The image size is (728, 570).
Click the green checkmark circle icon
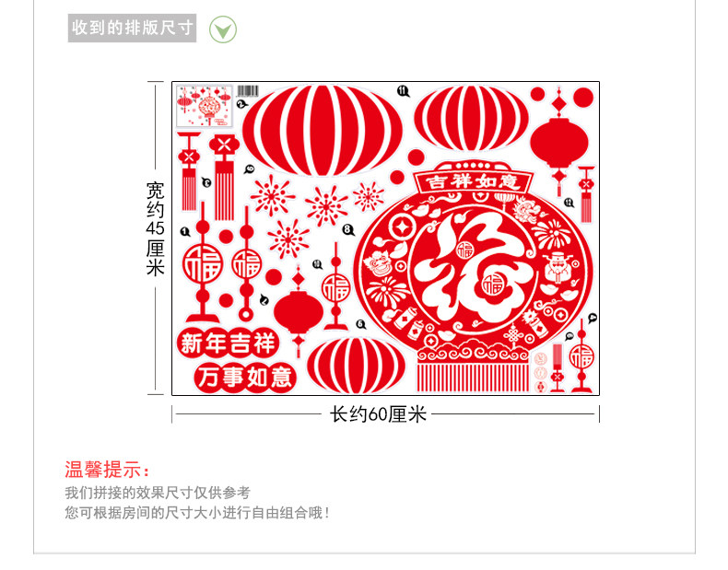click(222, 29)
